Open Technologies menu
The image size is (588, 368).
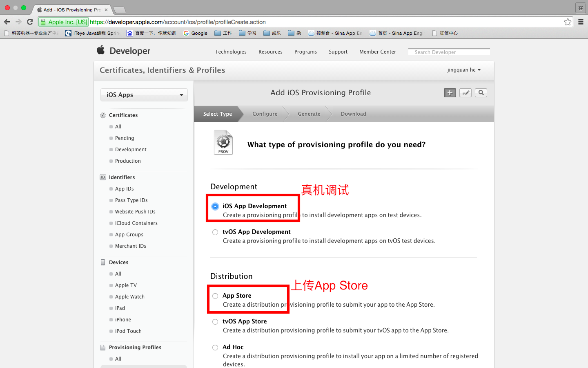tap(231, 52)
